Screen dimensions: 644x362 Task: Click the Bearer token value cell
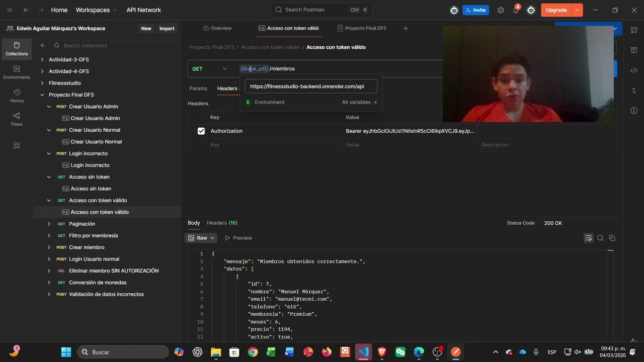[410, 131]
